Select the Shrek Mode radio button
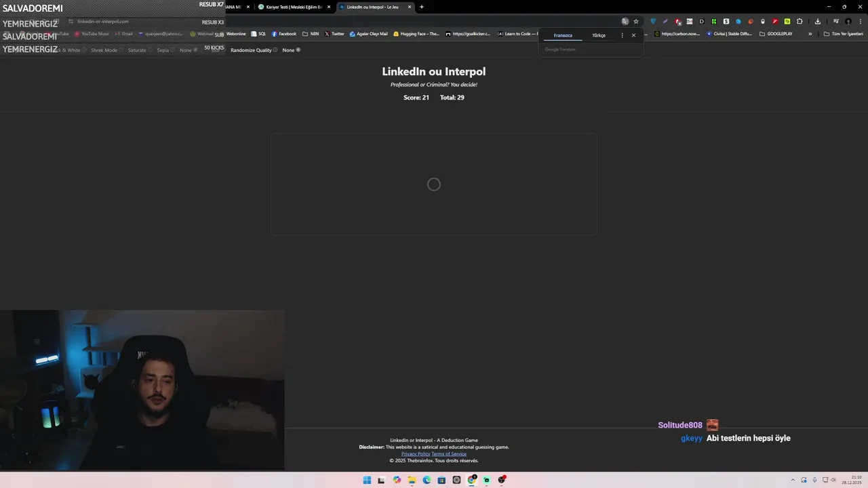Image resolution: width=868 pixels, height=488 pixels. coord(121,50)
